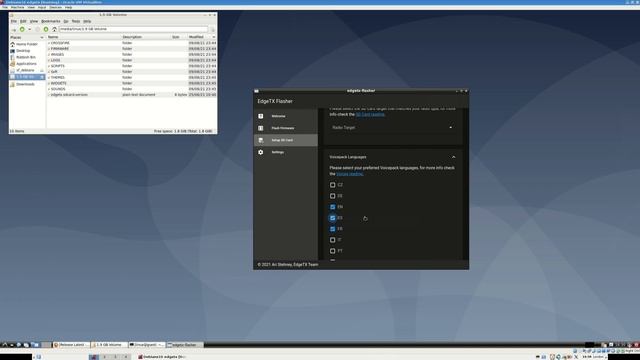Select Flash Firmware icon in sidebar
Image resolution: width=640 pixels, height=360 pixels.
click(x=260, y=128)
